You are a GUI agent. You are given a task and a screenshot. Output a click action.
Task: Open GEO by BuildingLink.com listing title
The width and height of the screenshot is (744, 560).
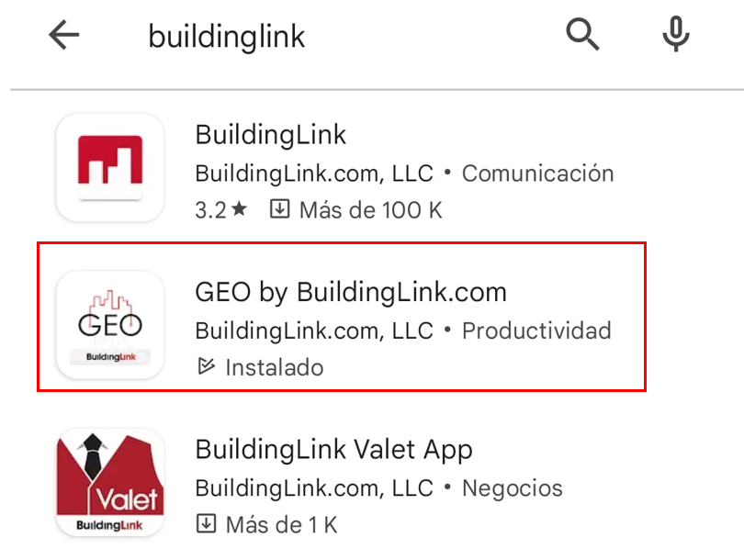(x=351, y=292)
